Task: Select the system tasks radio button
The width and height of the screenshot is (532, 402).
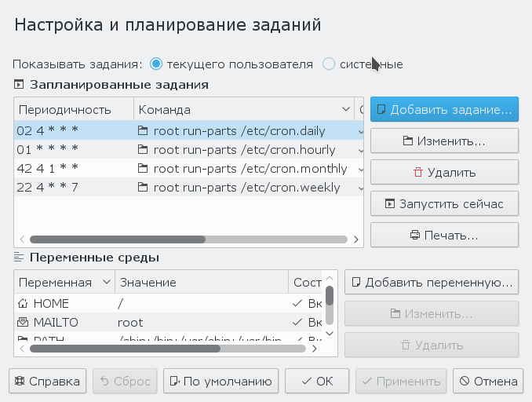Action: (x=330, y=64)
